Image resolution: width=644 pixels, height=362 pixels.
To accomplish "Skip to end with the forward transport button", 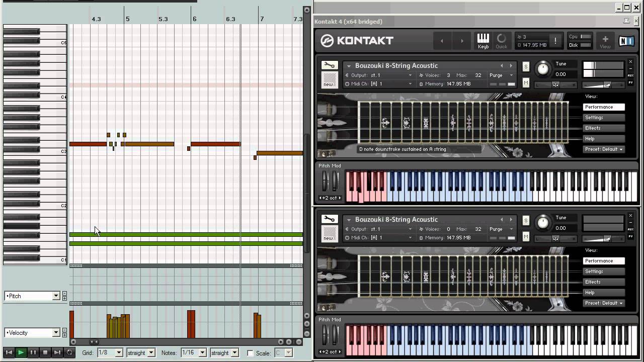I will pos(57,352).
